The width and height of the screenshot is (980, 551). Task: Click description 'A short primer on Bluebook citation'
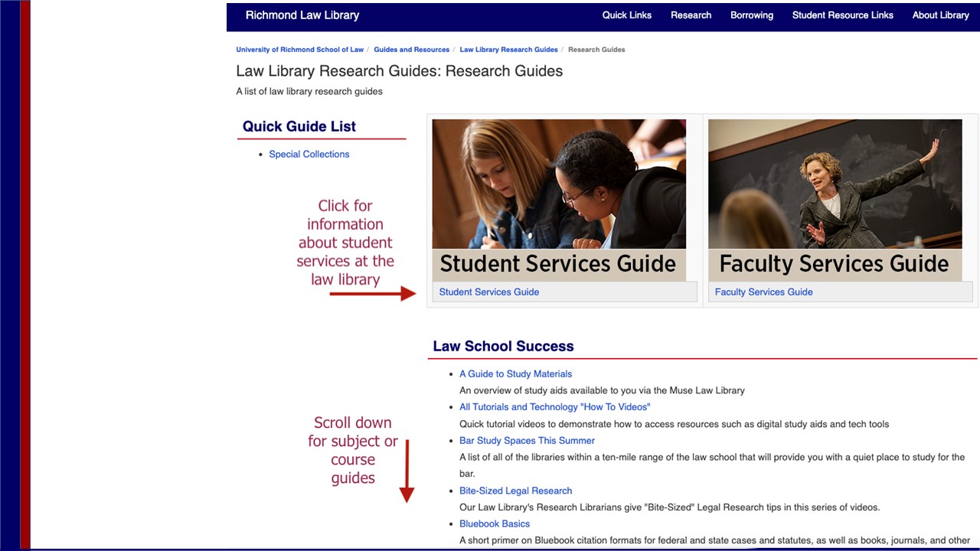coord(714,540)
